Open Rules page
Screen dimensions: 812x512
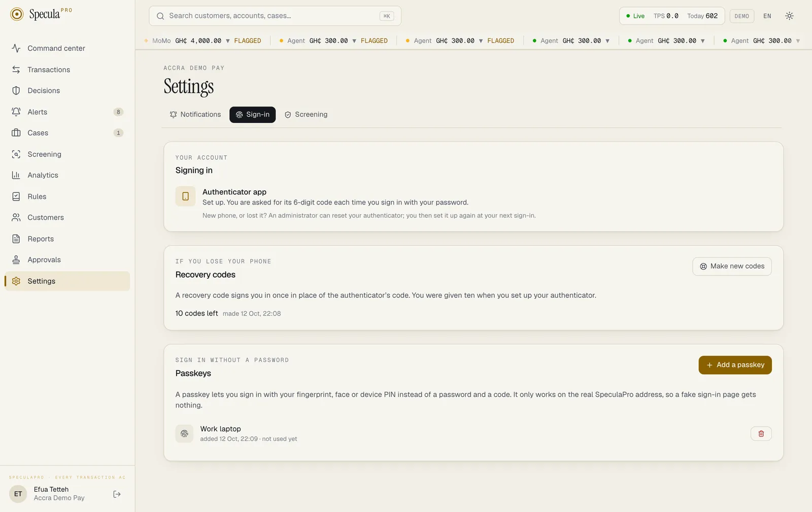pyautogui.click(x=67, y=196)
